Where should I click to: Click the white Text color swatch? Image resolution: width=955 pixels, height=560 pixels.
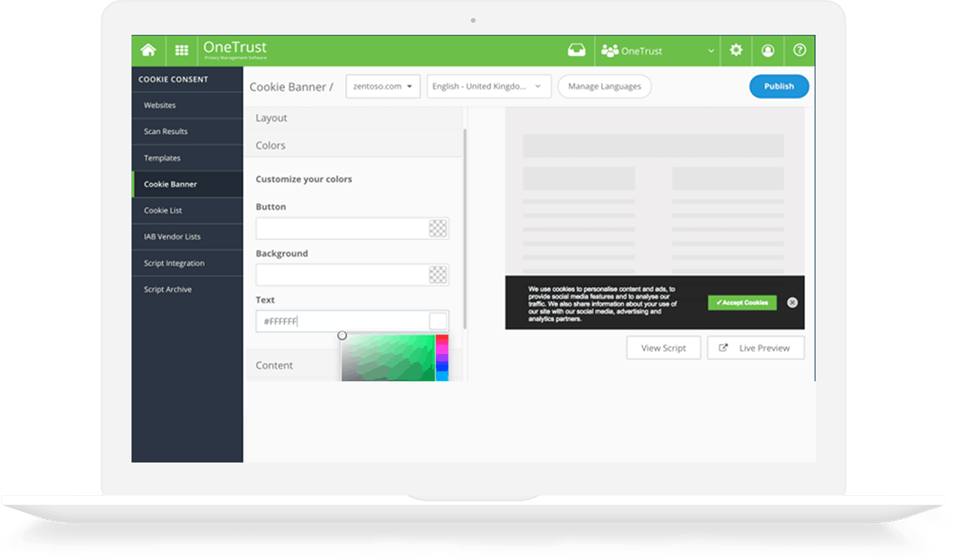click(438, 321)
